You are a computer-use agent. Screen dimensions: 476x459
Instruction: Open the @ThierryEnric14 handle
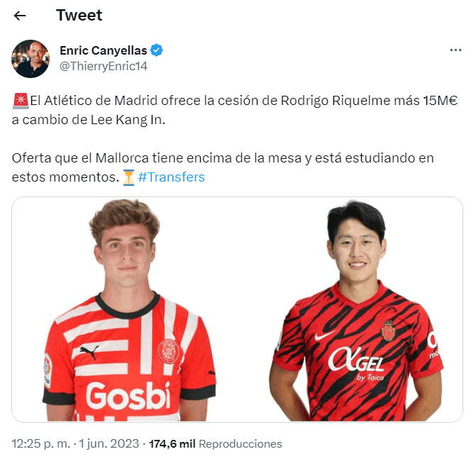pos(104,66)
